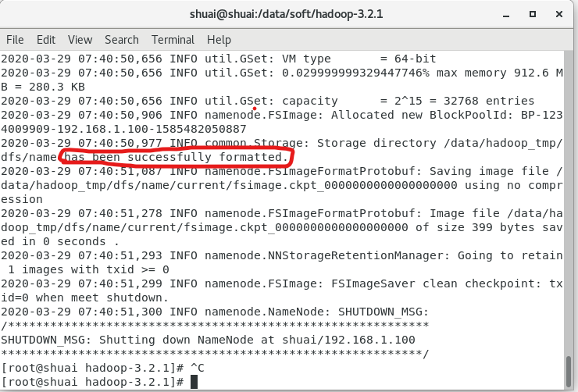Open the View menu
This screenshot has height=392, width=578.
point(80,39)
